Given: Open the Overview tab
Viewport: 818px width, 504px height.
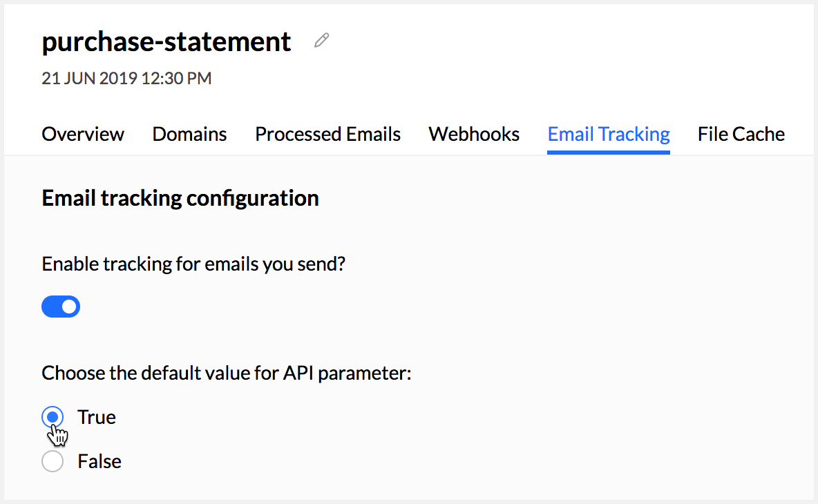Looking at the screenshot, I should click(83, 135).
